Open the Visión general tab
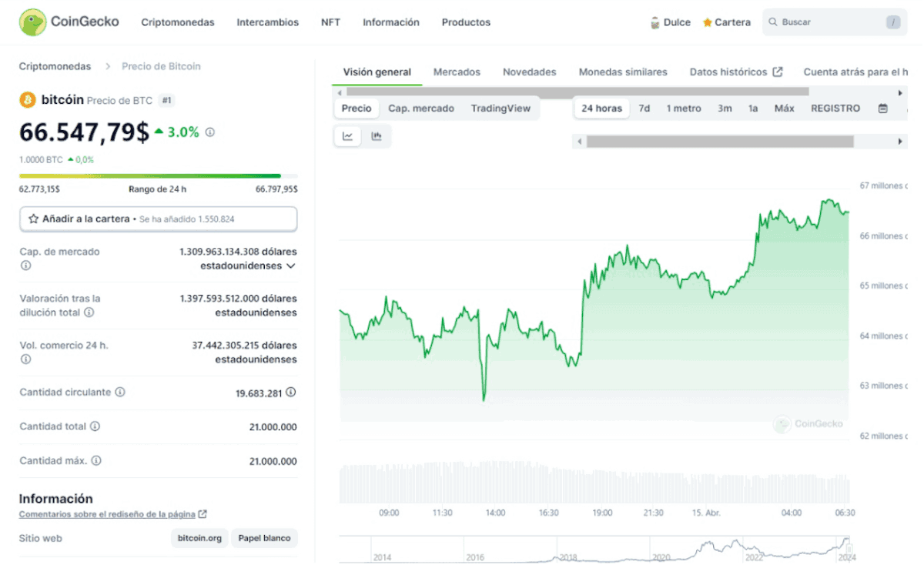The width and height of the screenshot is (924, 588). (x=377, y=72)
